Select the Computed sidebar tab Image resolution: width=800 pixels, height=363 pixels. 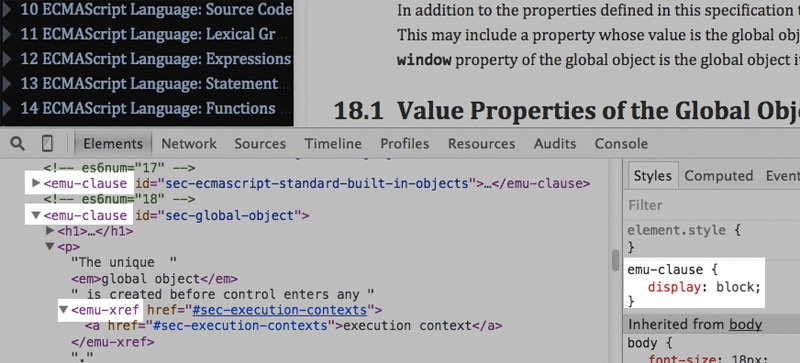718,176
